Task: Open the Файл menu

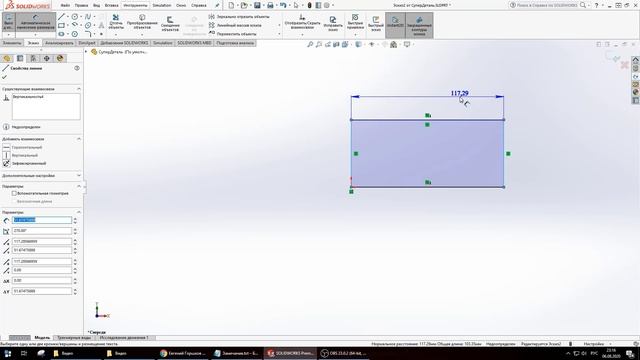Action: point(65,5)
